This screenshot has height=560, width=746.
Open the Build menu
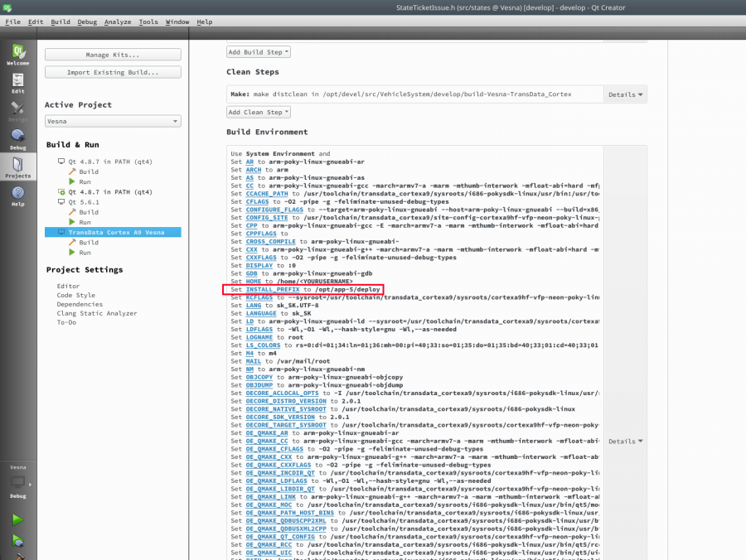[59, 22]
